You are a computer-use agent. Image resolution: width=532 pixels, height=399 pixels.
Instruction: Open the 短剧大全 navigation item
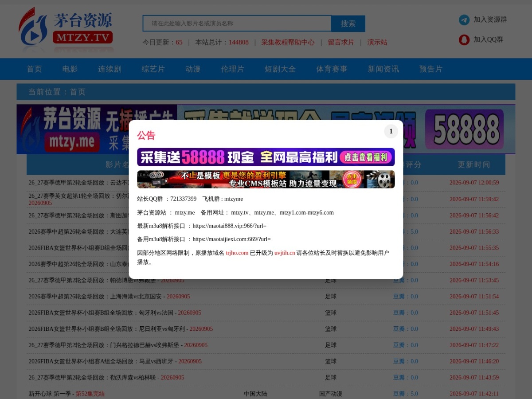280,69
